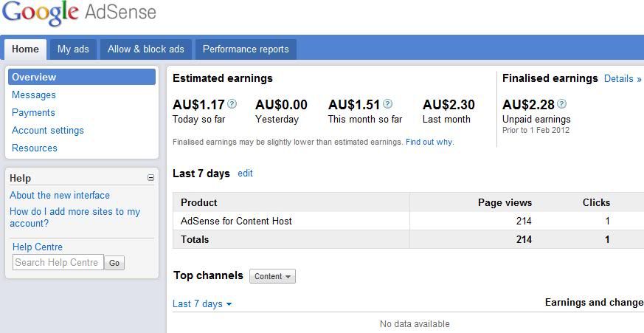The width and height of the screenshot is (644, 333).
Task: Click the Prior to 1 Feb 2012 text
Action: 536,130
